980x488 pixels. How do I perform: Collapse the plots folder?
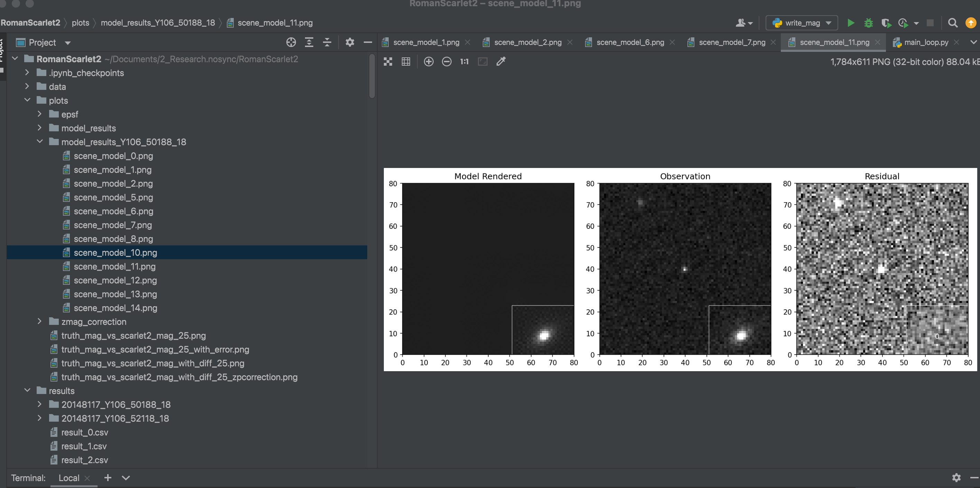[x=27, y=100]
